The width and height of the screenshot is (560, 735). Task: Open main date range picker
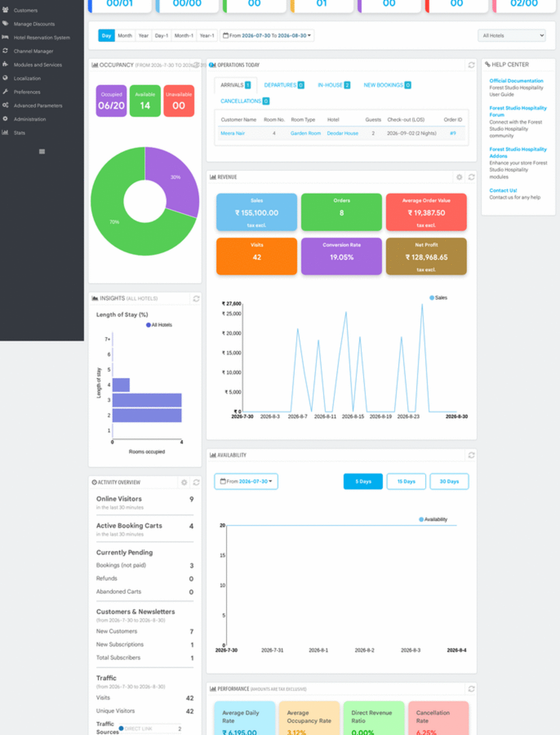click(x=267, y=35)
